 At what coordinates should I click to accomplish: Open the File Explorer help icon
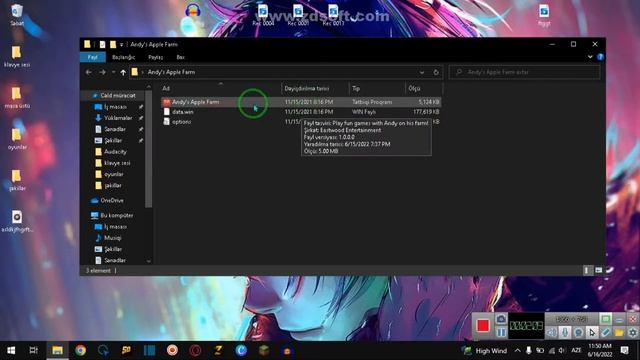pos(600,57)
